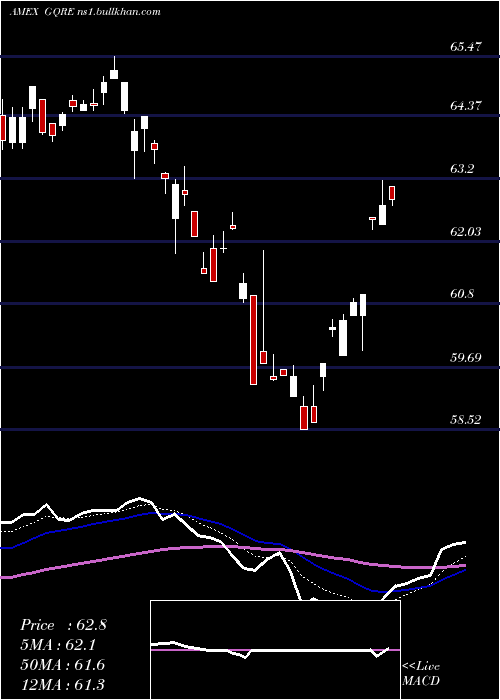Screen dimensions: 500x700
Task: Click the latest red candle below 63.2
Action: click(392, 193)
